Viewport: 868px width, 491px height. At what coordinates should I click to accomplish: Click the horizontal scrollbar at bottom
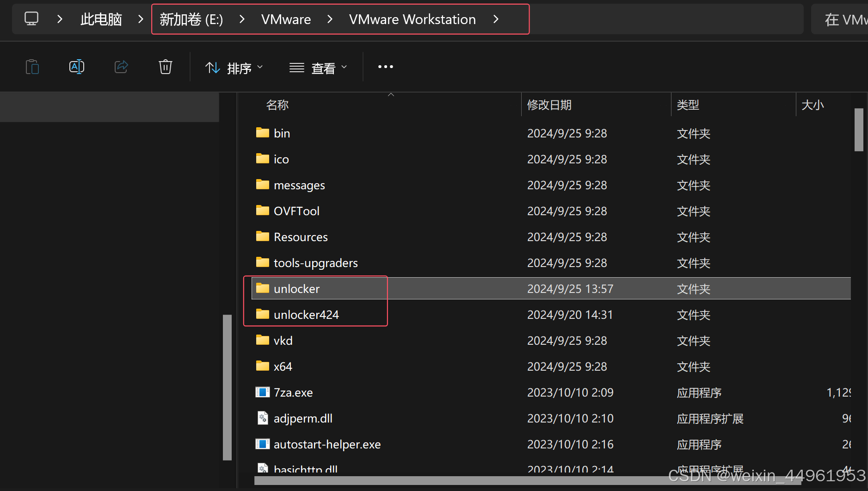pos(527,480)
